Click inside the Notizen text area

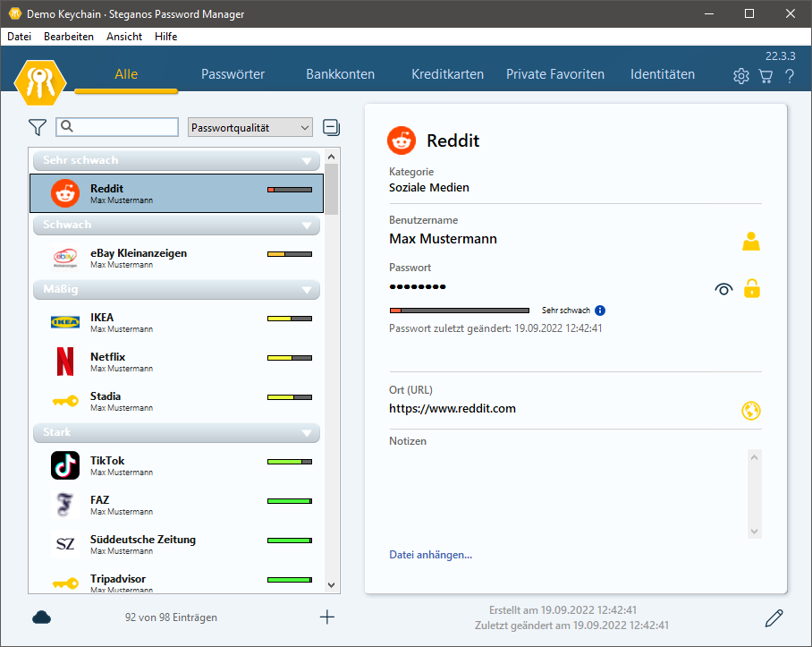[568, 494]
